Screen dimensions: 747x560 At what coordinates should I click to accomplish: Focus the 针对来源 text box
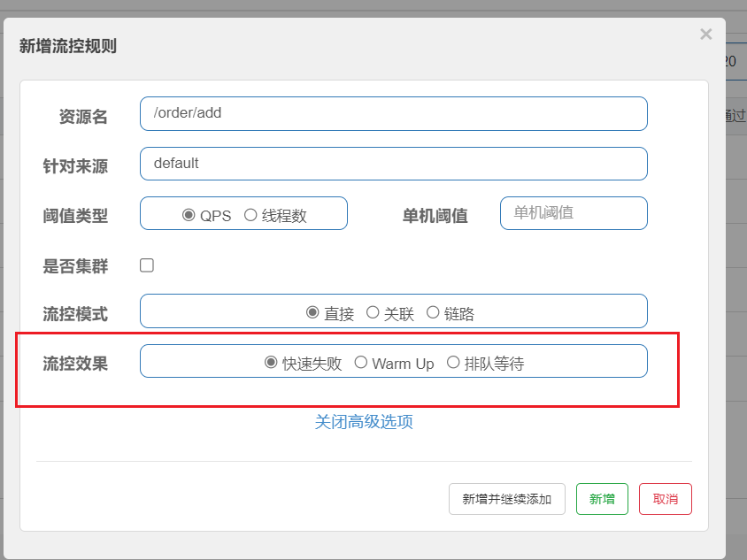coord(393,164)
